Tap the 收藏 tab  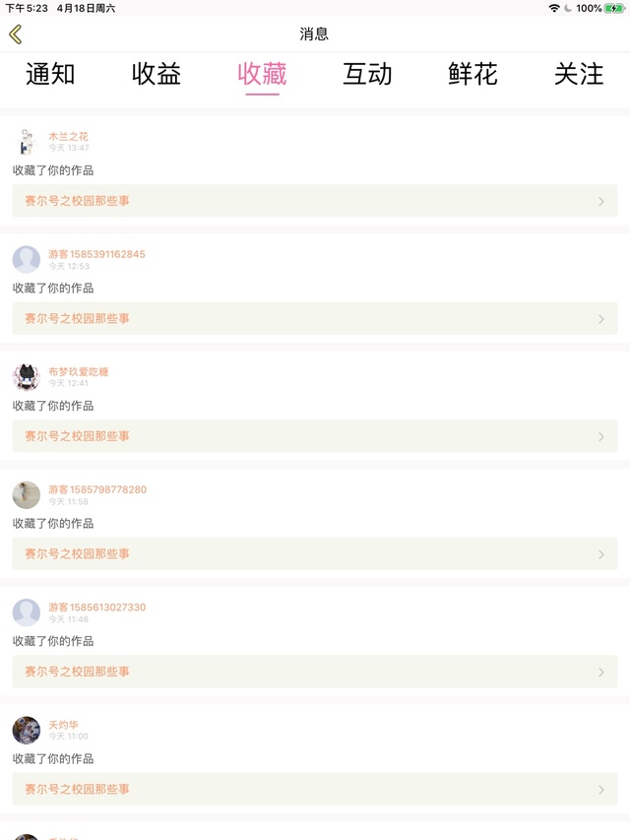[x=262, y=74]
